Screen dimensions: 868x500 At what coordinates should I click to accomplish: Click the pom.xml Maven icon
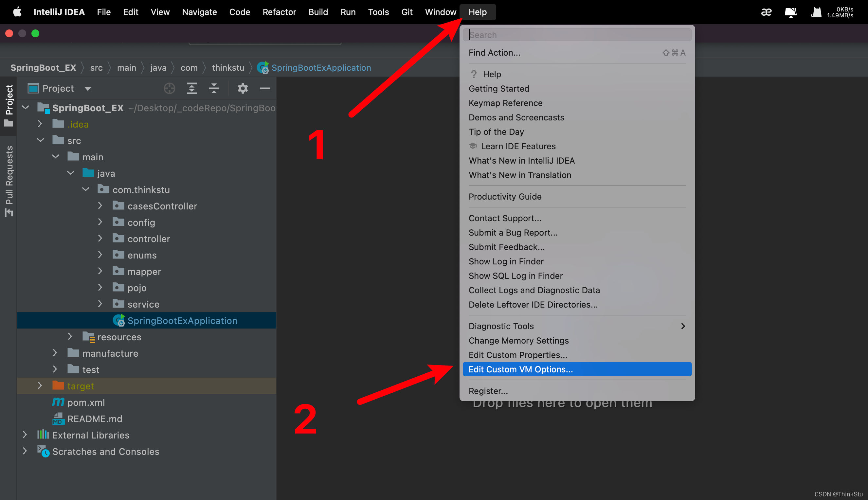58,402
